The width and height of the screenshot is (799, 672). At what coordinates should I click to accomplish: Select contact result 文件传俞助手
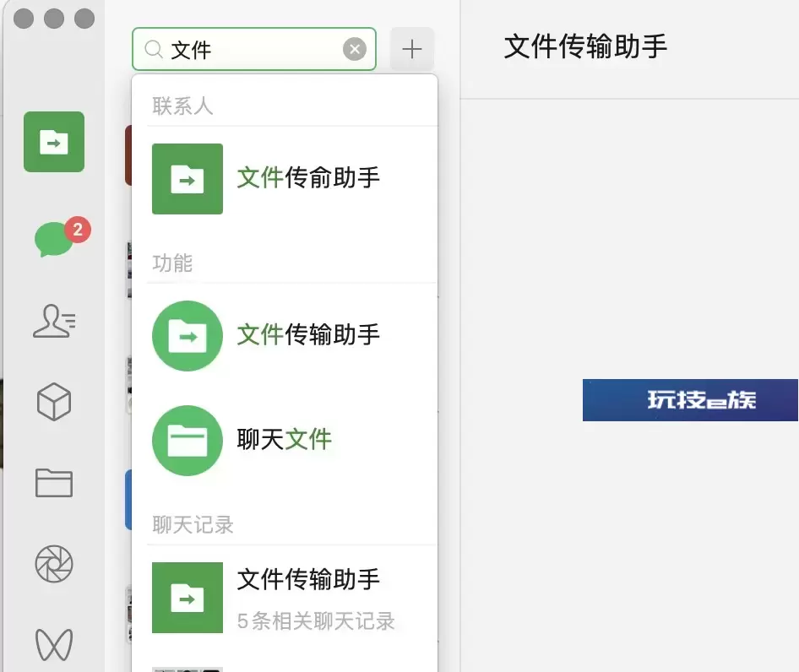coord(285,178)
